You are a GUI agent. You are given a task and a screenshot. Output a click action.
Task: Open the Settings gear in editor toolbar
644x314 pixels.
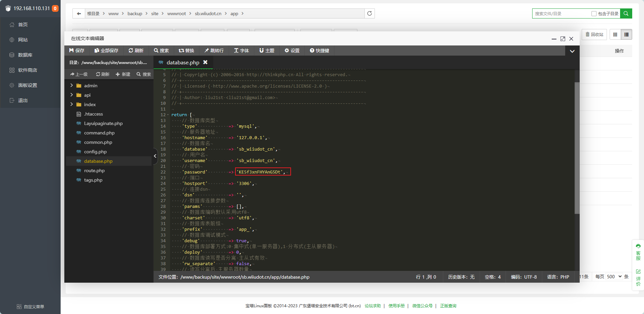(x=287, y=51)
